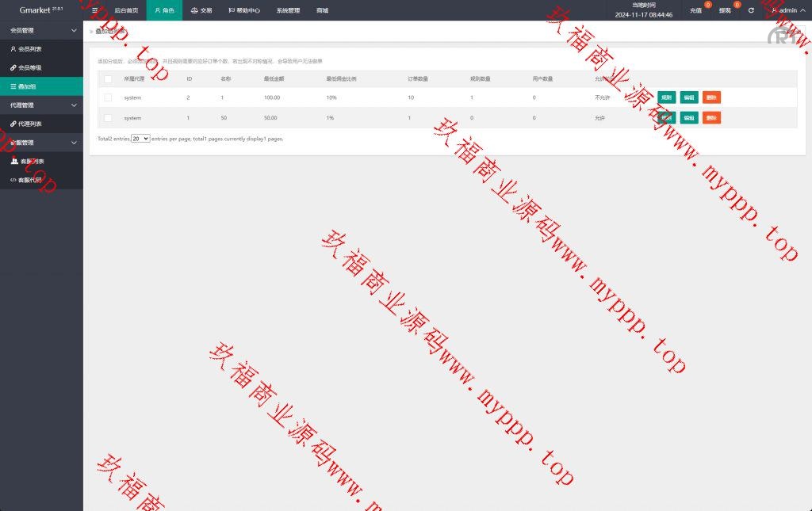
Task: Open the entries per page dropdown
Action: [x=140, y=138]
